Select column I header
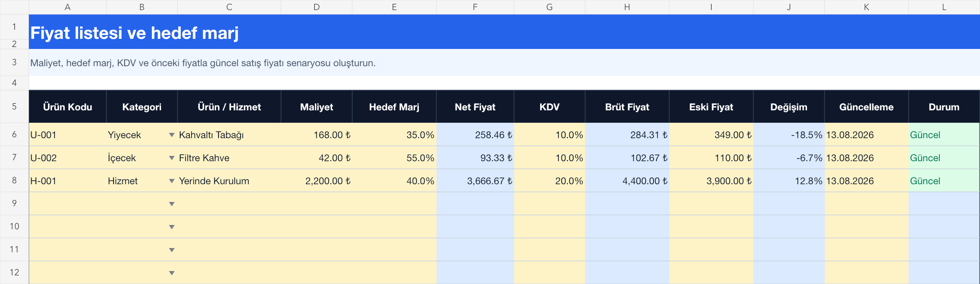Viewport: 980px width, 284px height. (x=711, y=7)
